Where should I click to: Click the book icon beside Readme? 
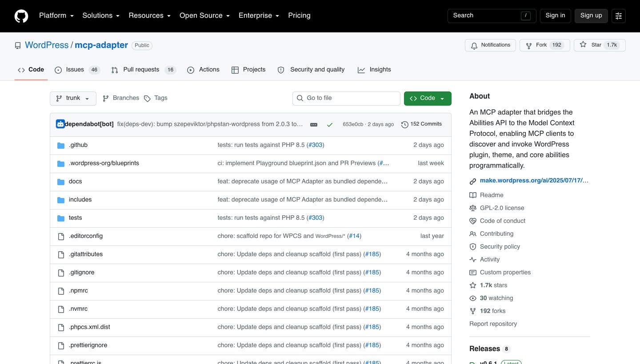tap(473, 195)
